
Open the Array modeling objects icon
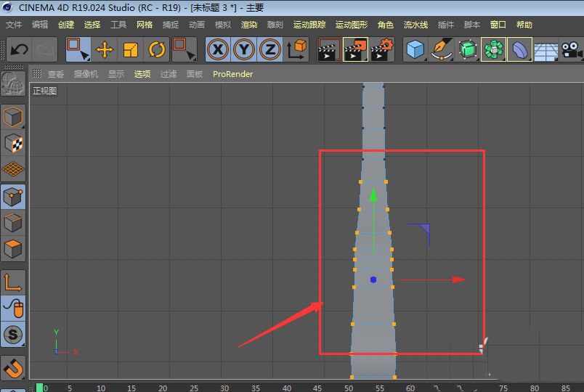tap(493, 49)
